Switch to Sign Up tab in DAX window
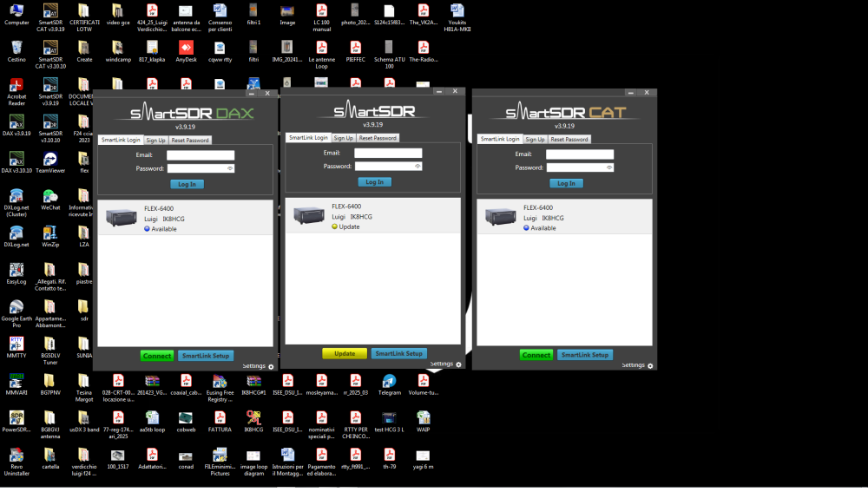The width and height of the screenshot is (868, 492). click(x=155, y=141)
